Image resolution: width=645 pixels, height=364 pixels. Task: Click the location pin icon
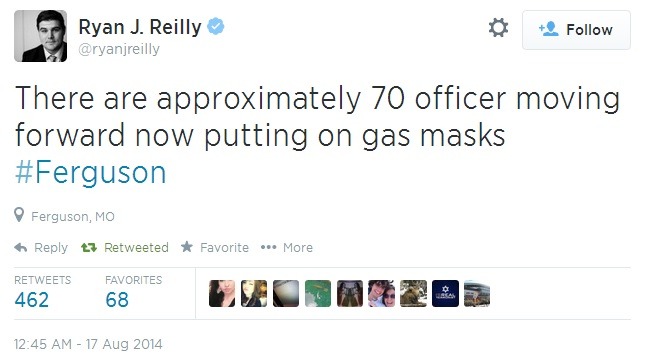click(x=19, y=215)
